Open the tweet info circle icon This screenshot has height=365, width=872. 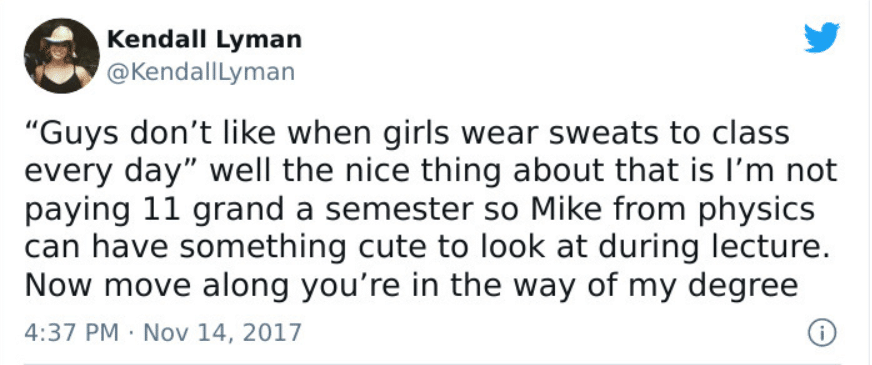(x=822, y=333)
